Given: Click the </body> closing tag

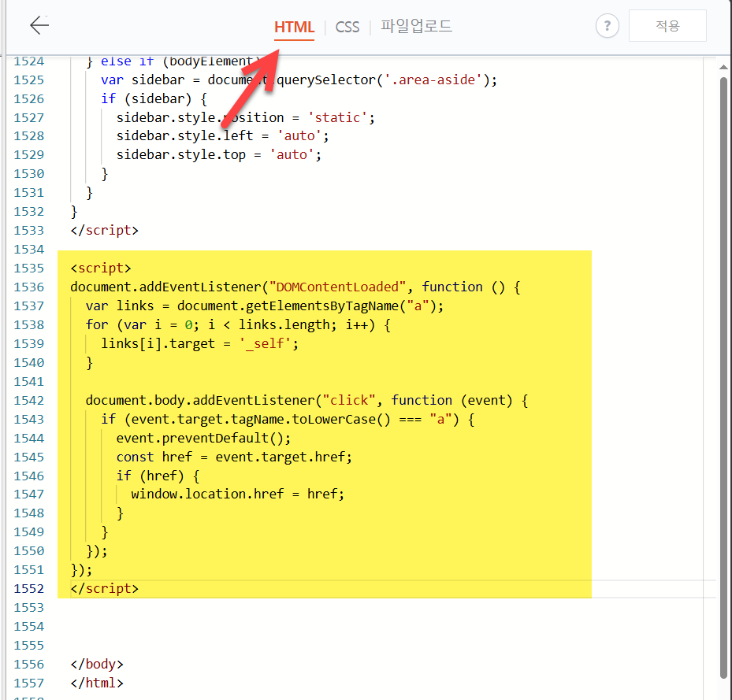Looking at the screenshot, I should [97, 664].
